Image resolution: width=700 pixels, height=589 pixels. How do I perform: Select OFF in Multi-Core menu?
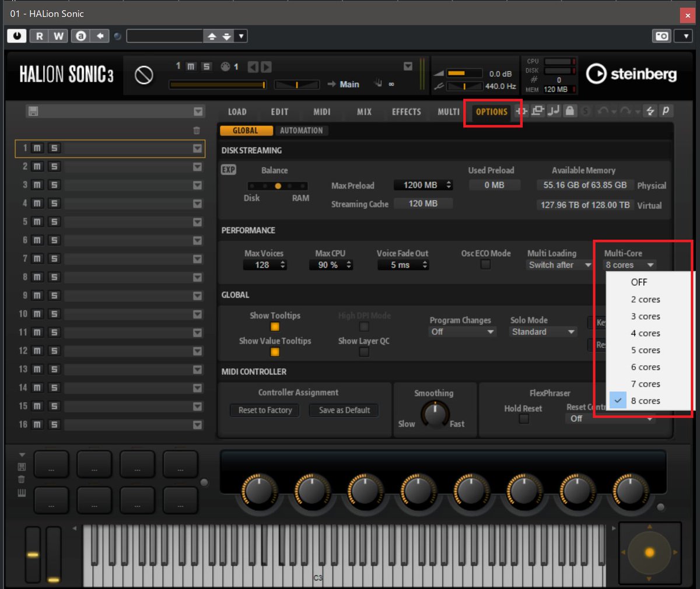(x=639, y=282)
